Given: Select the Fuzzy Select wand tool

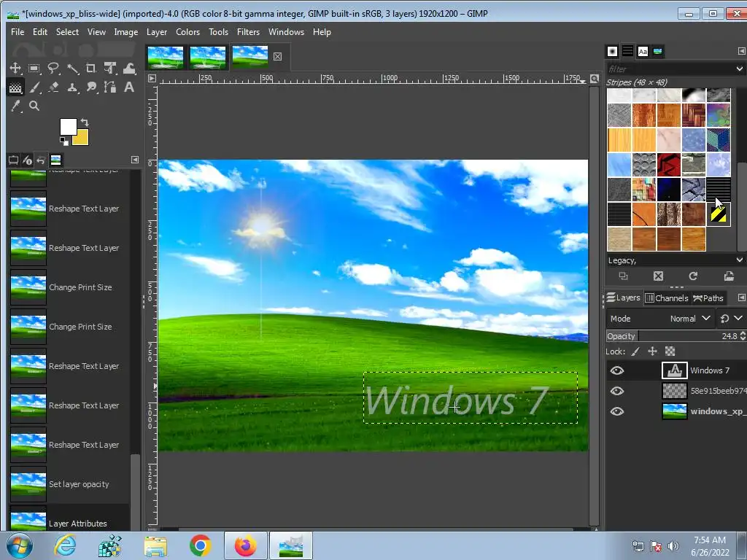Looking at the screenshot, I should pyautogui.click(x=72, y=69).
